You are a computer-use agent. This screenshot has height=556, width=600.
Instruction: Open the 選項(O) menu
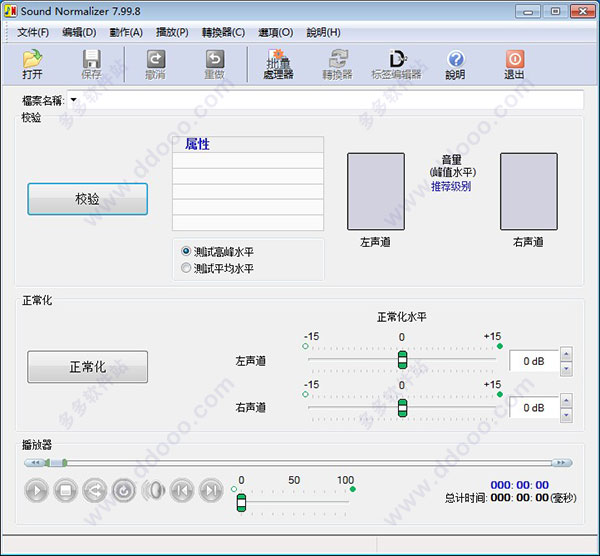276,33
